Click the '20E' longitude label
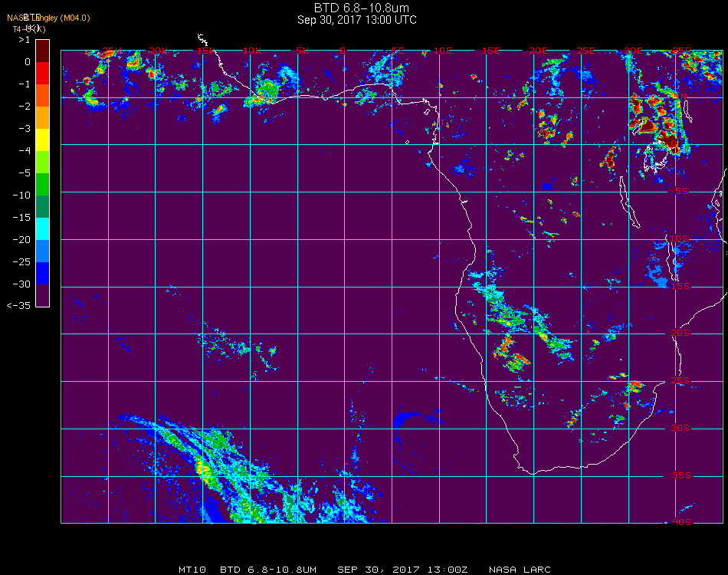The width and height of the screenshot is (728, 575). tap(539, 50)
